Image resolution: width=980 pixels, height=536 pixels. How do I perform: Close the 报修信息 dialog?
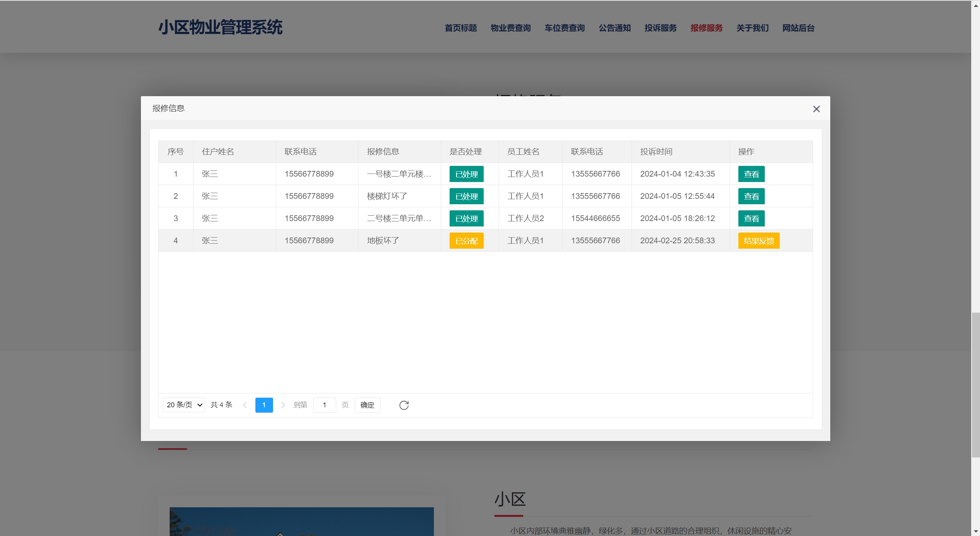point(816,109)
